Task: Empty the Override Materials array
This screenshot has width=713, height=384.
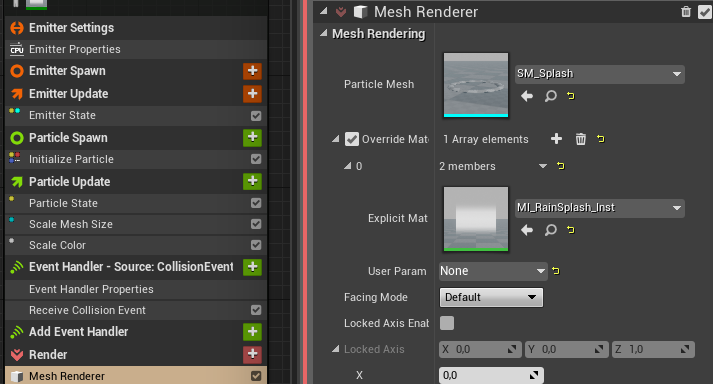Action: coord(581,139)
